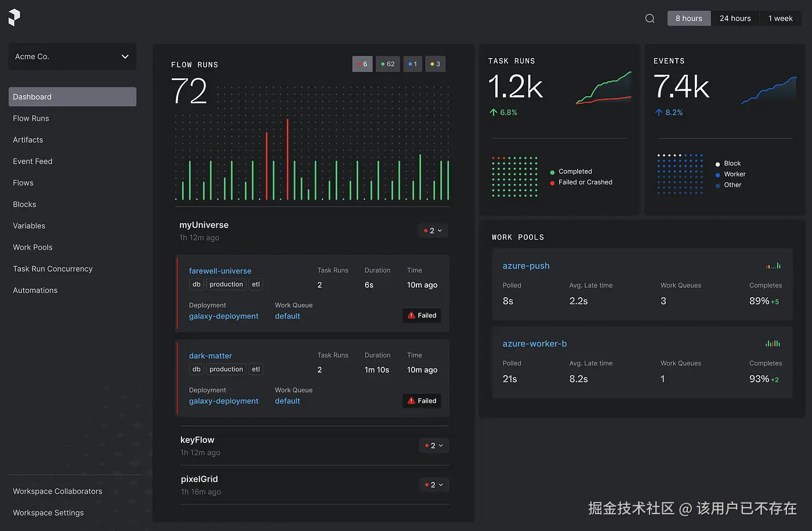Viewport: 812px width, 531px height.
Task: Toggle the red failed runs filter showing 6
Action: 362,64
